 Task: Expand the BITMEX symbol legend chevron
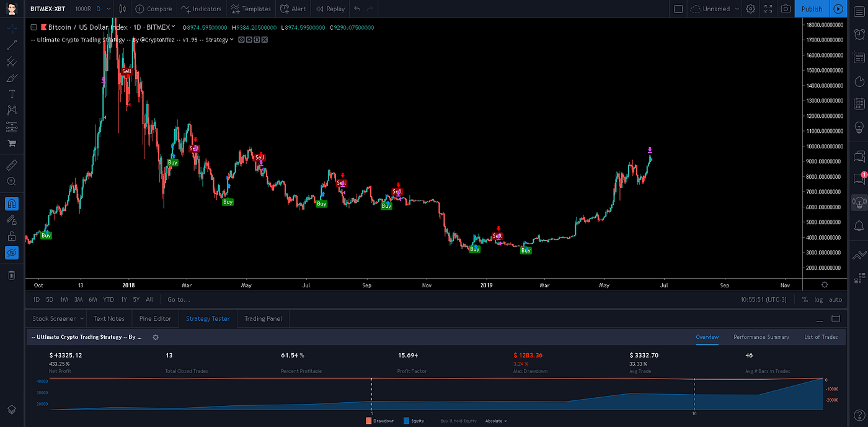click(x=173, y=27)
